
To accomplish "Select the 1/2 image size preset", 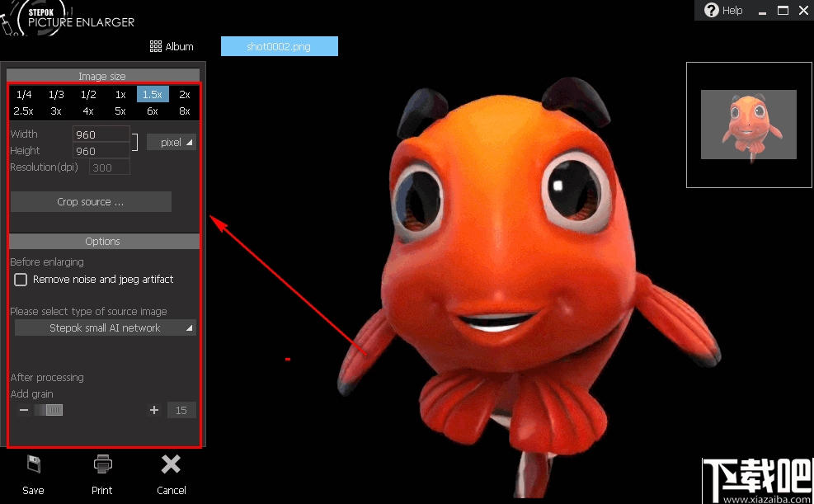I will [88, 95].
